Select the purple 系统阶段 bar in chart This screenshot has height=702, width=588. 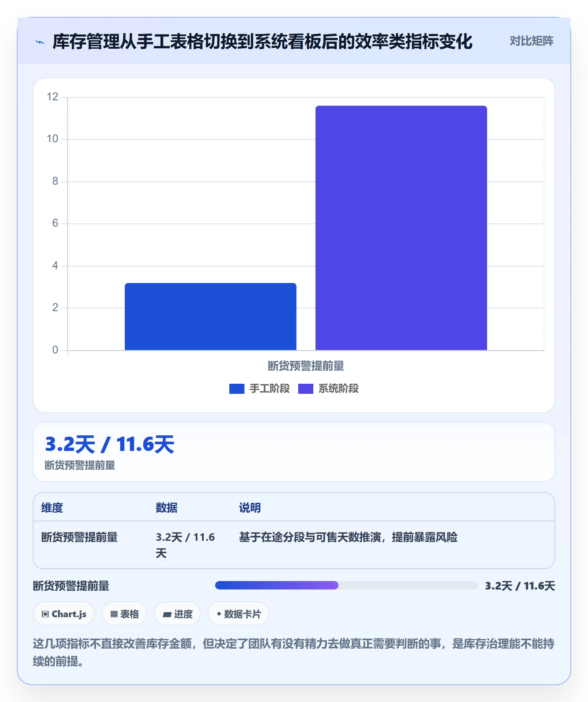[x=401, y=228]
